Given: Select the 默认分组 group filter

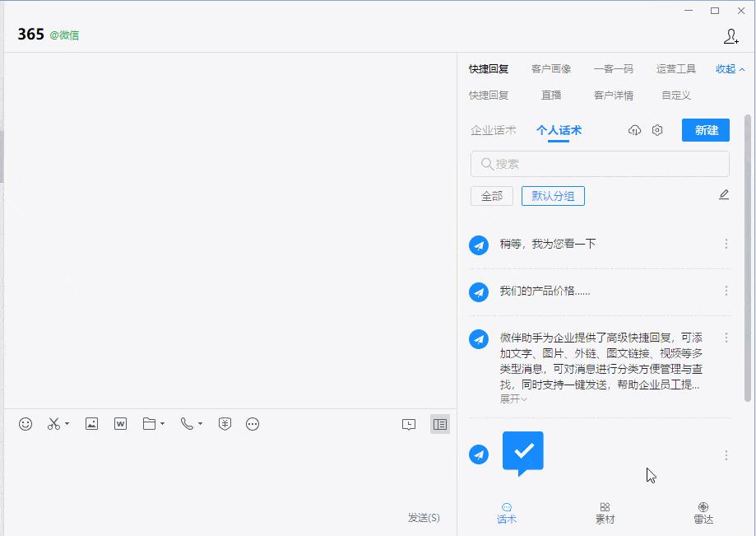Looking at the screenshot, I should pos(553,196).
